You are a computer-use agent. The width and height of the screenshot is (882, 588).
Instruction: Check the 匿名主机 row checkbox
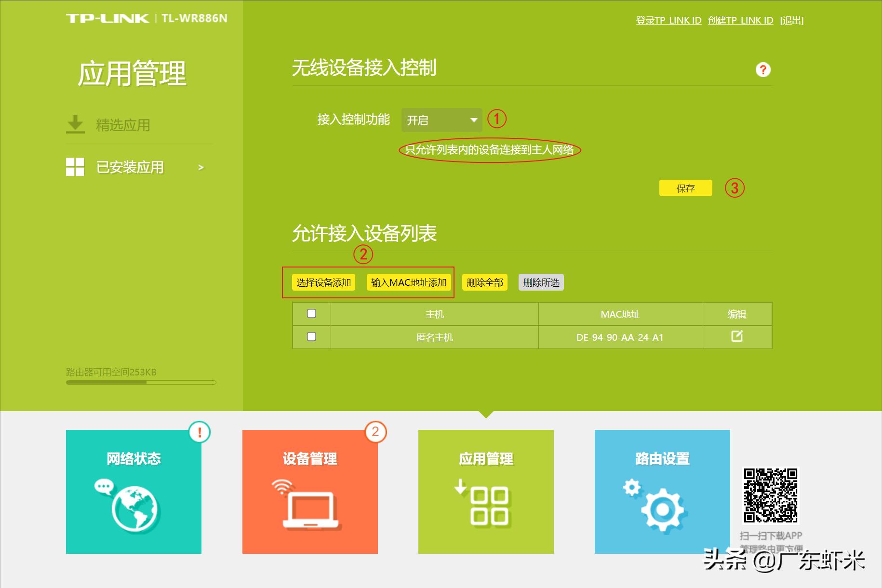pos(311,337)
